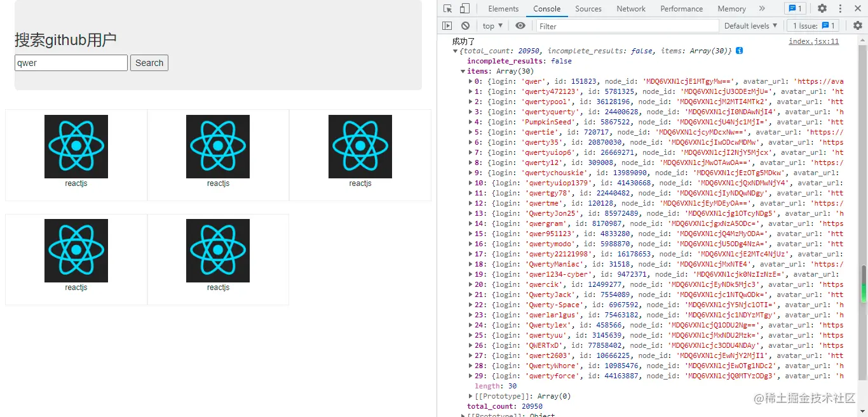Open DevTools settings gear in top bar
The width and height of the screenshot is (868, 417).
[x=822, y=9]
